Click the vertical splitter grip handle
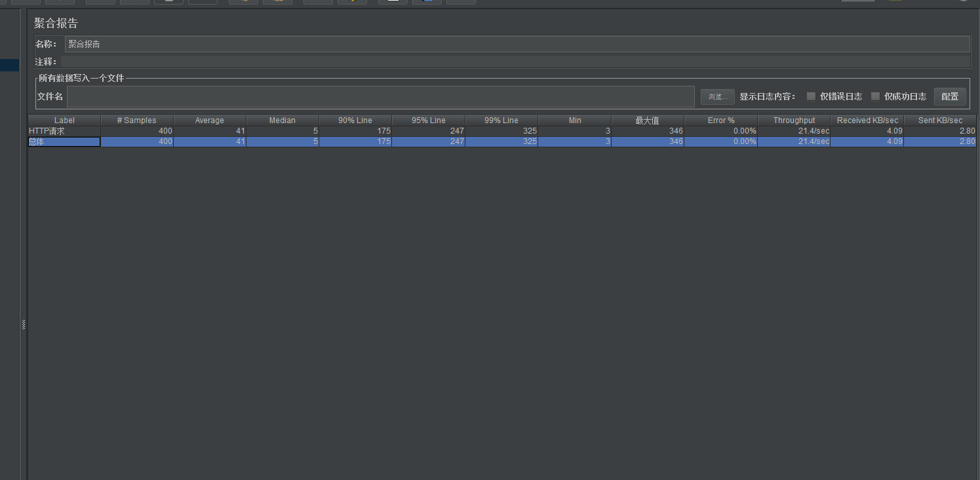Image resolution: width=980 pixels, height=480 pixels. 24,324
